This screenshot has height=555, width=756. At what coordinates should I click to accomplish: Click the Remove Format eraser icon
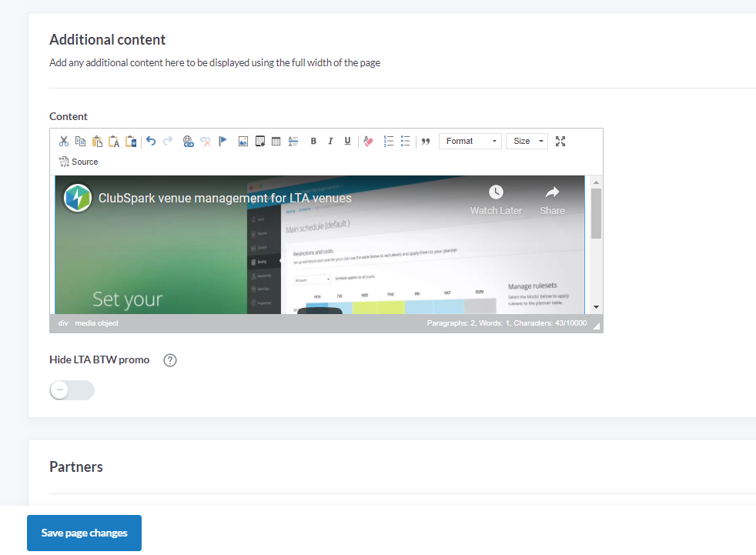coord(368,141)
